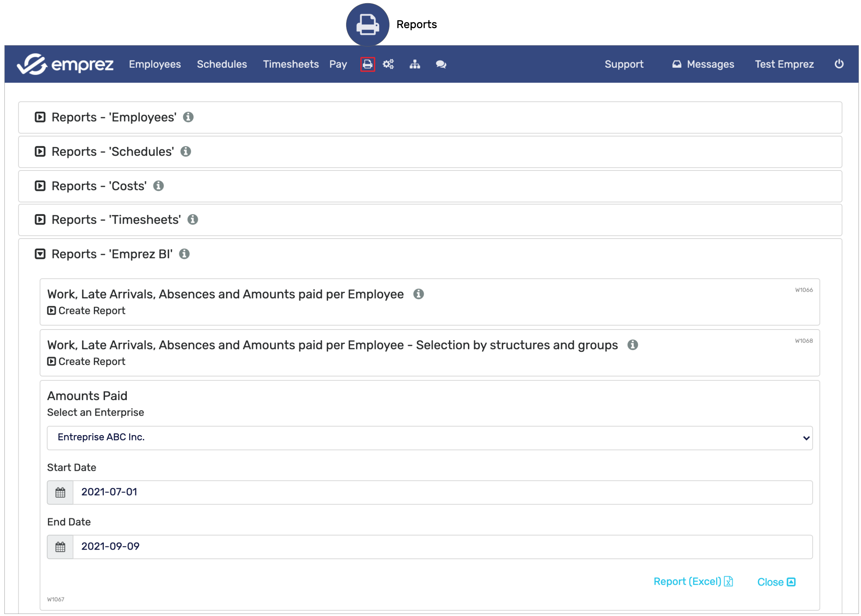The width and height of the screenshot is (861, 616).
Task: Click the power logout icon
Action: pos(839,64)
